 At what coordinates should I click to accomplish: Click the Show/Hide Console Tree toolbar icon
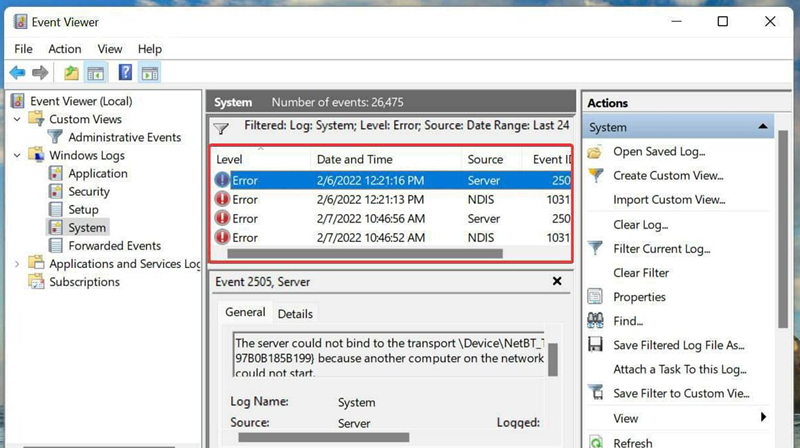[96, 73]
